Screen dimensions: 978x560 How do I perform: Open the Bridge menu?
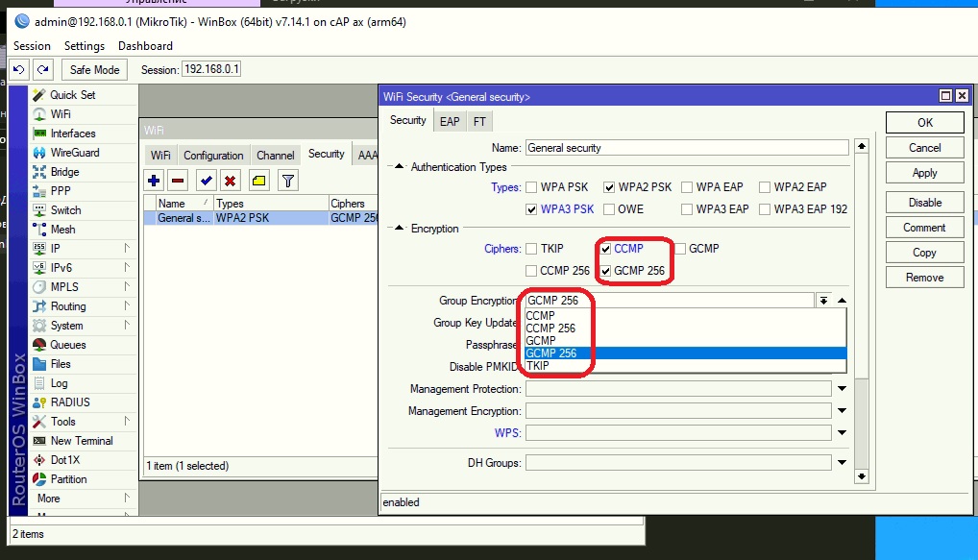64,172
